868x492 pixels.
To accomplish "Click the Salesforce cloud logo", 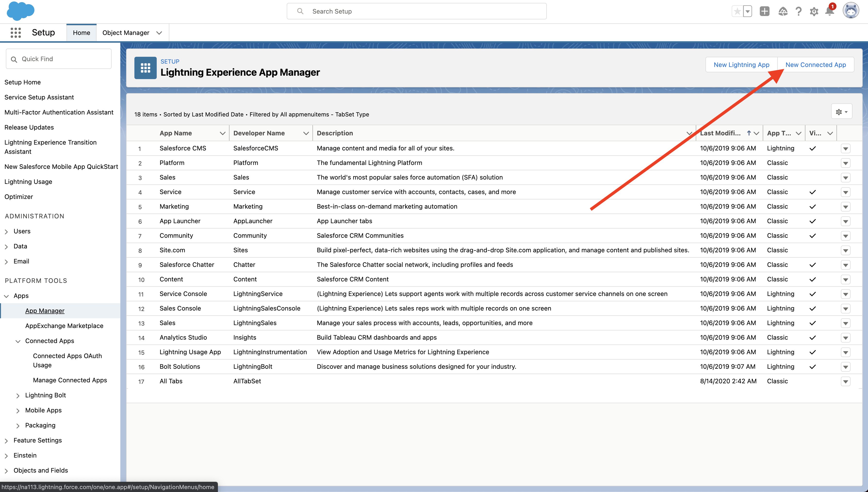I will 20,11.
